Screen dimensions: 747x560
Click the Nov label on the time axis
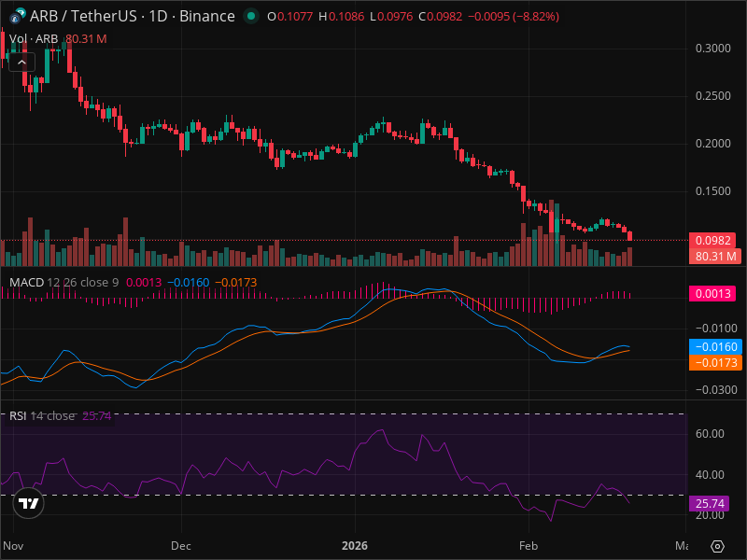tap(13, 546)
